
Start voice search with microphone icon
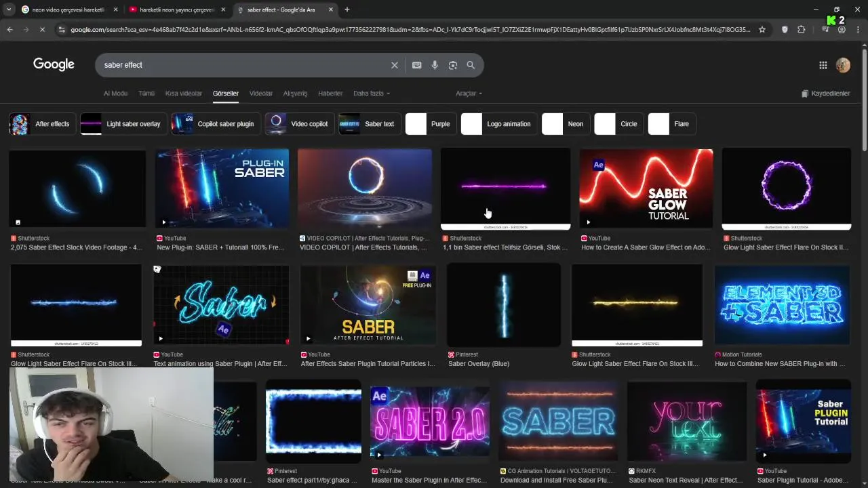coord(435,65)
